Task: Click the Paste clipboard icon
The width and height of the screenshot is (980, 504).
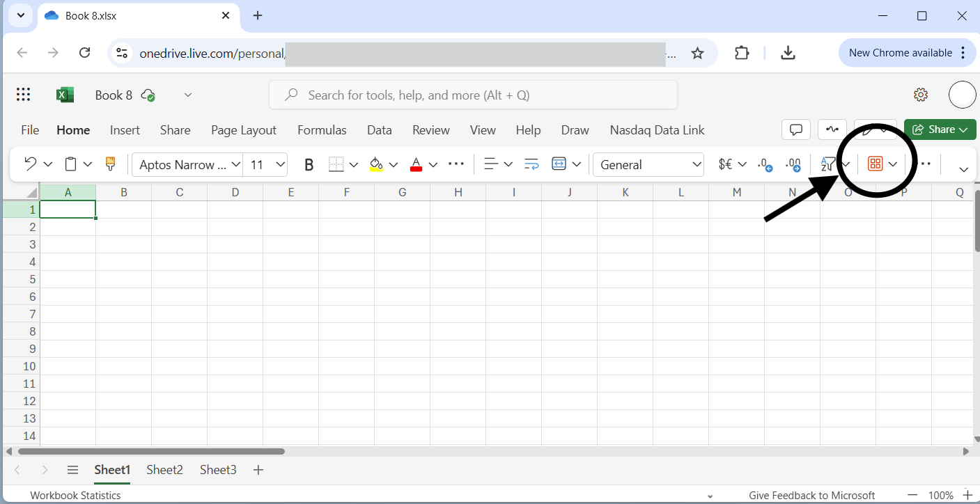Action: pyautogui.click(x=70, y=164)
